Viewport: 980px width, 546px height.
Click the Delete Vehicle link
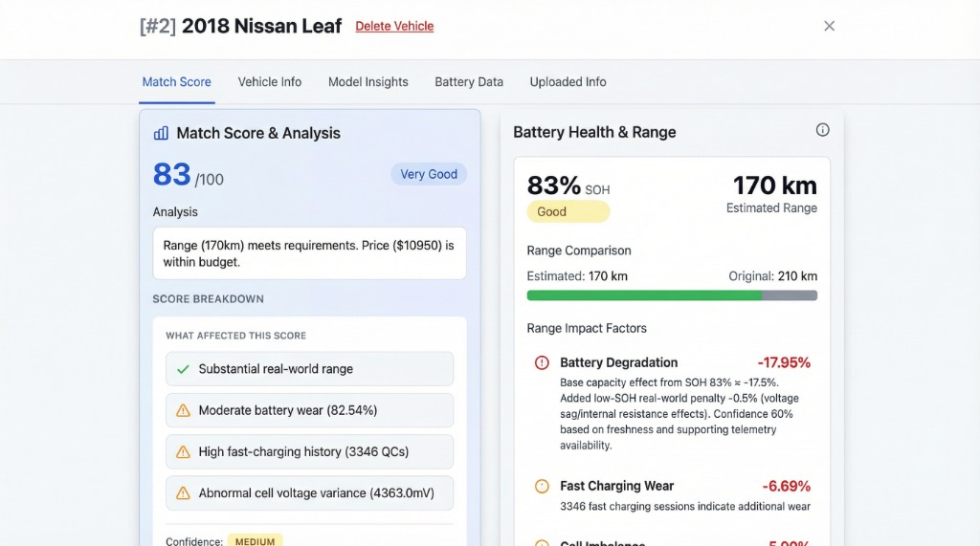[x=394, y=27]
